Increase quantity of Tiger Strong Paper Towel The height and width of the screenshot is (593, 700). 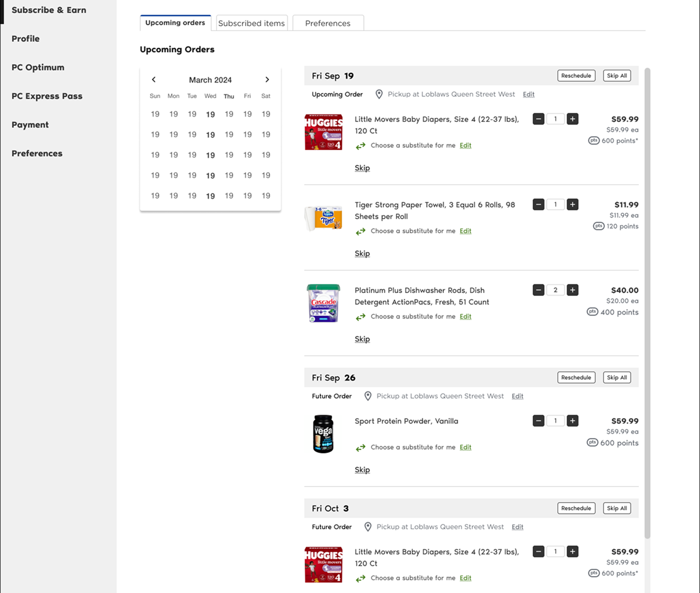point(573,205)
